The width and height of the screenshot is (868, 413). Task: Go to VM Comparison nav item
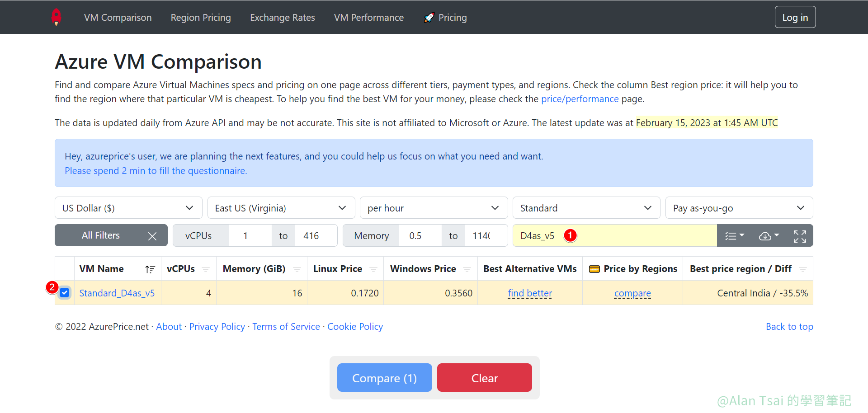[x=118, y=18]
